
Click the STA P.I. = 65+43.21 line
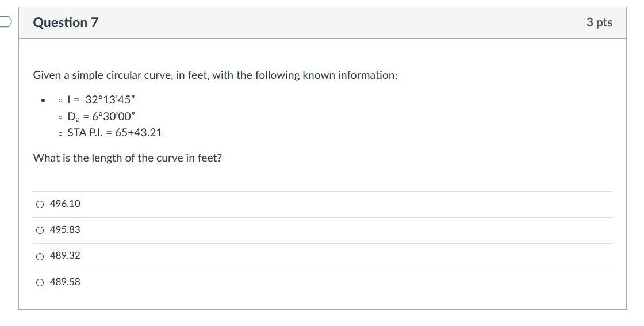(114, 133)
